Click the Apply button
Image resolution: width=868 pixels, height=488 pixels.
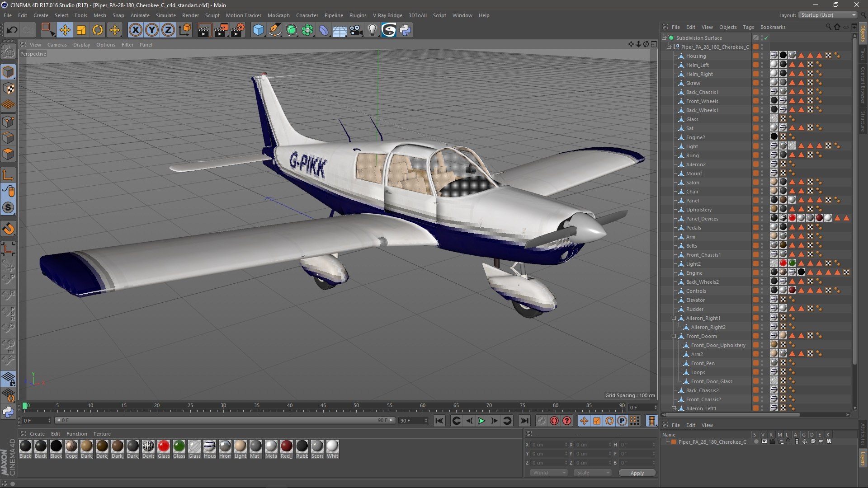637,473
